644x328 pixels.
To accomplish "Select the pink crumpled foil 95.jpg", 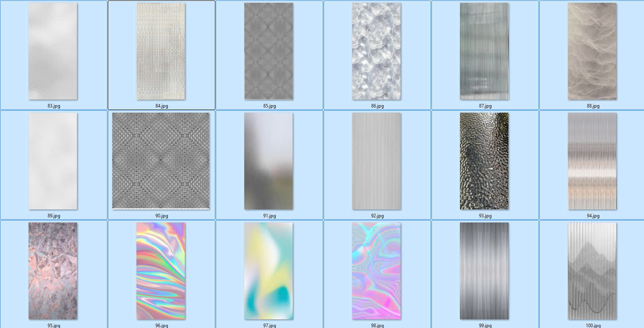I will 53,271.
